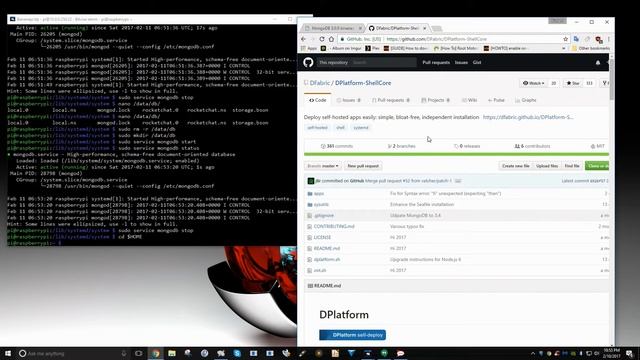Click the red extension icon in Chrome toolbar
The image size is (640, 360).
point(598,39)
